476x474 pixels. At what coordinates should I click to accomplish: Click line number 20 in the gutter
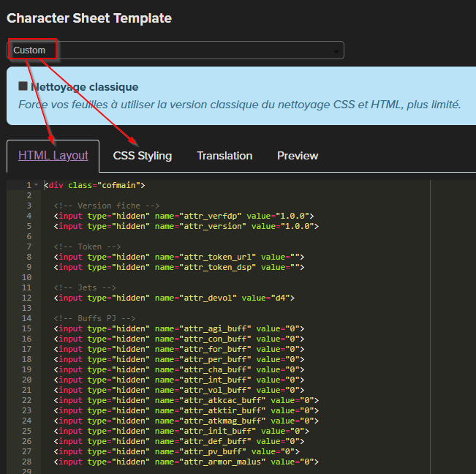[27, 380]
